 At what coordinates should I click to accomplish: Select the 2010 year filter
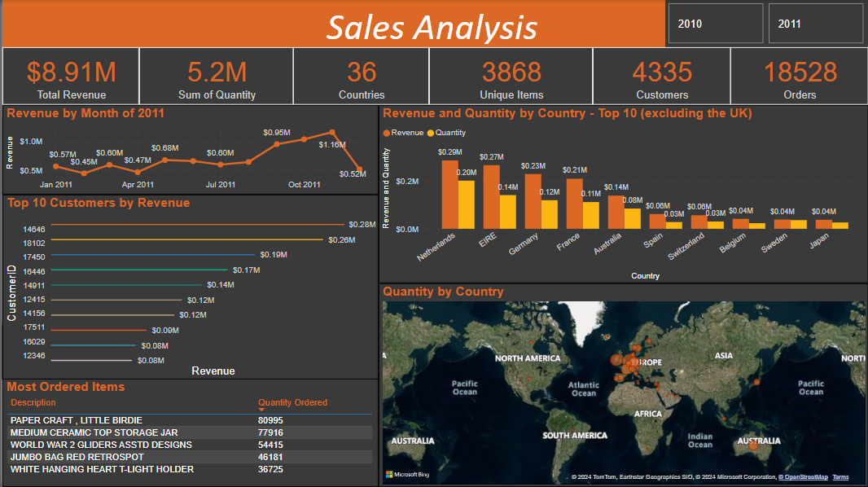pos(715,23)
